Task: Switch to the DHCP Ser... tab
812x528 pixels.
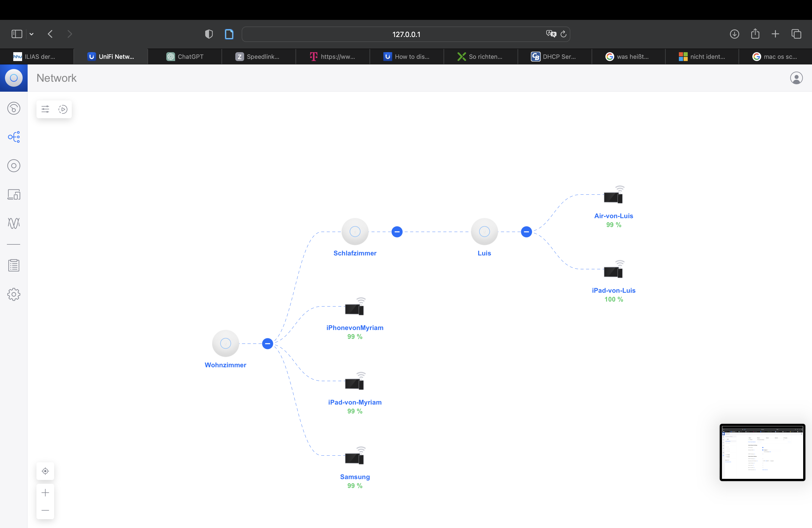Action: pyautogui.click(x=554, y=57)
